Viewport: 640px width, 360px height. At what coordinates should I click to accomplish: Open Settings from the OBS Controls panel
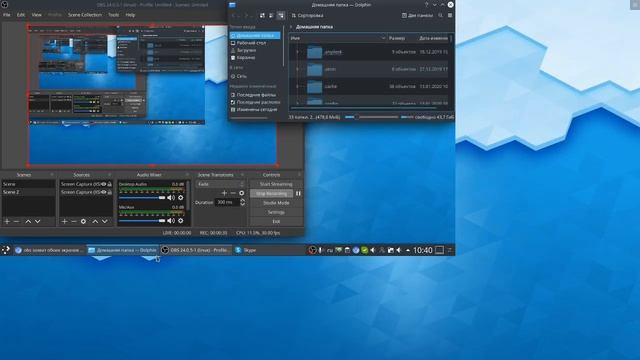(x=276, y=212)
